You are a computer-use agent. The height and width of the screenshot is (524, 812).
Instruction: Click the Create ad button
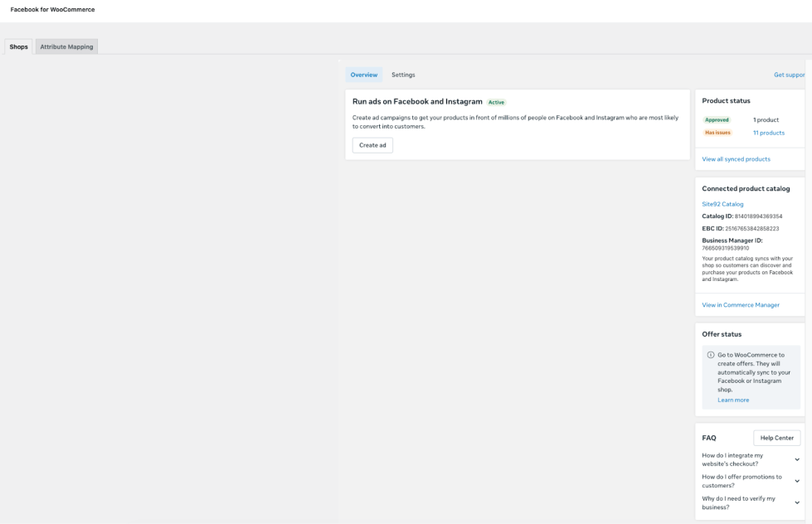point(373,145)
